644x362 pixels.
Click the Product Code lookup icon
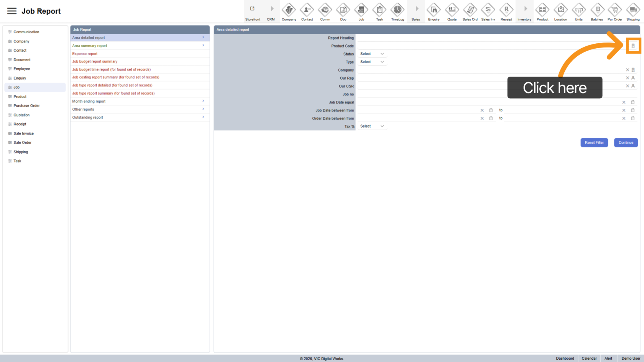coord(633,46)
